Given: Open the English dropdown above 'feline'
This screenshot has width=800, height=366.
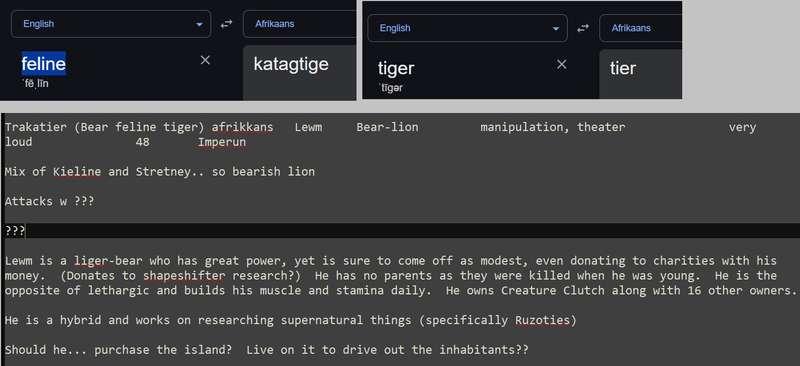Looking at the screenshot, I should point(111,24).
